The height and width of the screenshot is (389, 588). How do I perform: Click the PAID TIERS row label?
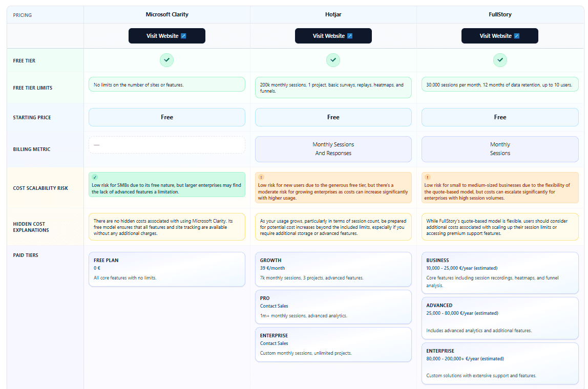pyautogui.click(x=26, y=255)
